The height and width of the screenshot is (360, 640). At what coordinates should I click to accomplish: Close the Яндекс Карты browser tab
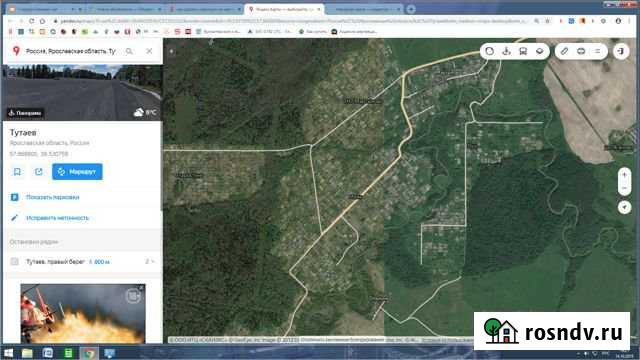coord(319,9)
